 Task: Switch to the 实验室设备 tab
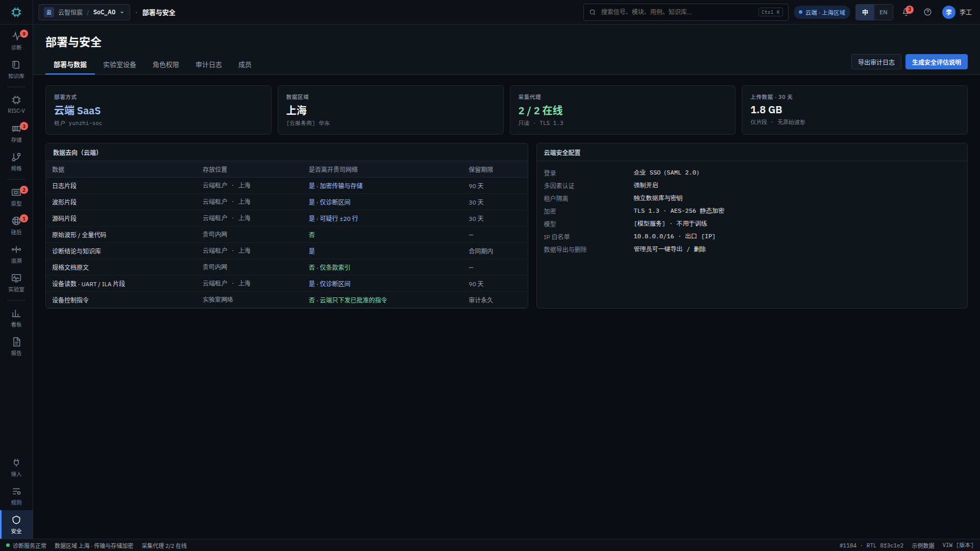119,65
